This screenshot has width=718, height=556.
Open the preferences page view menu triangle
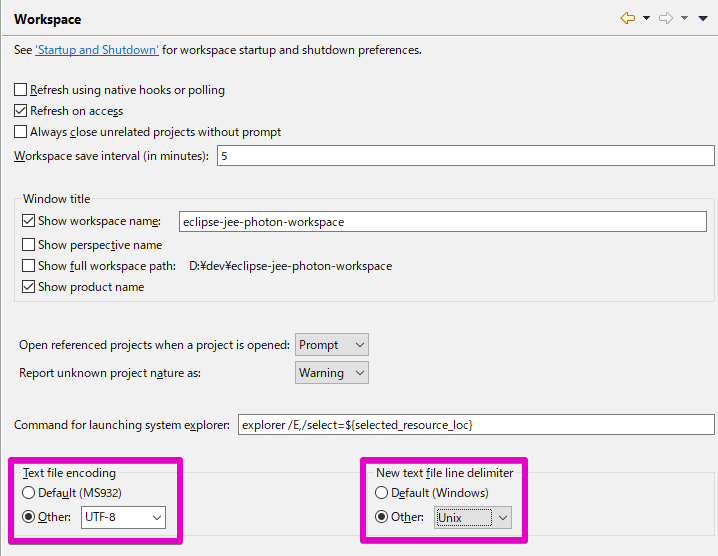[x=703, y=18]
